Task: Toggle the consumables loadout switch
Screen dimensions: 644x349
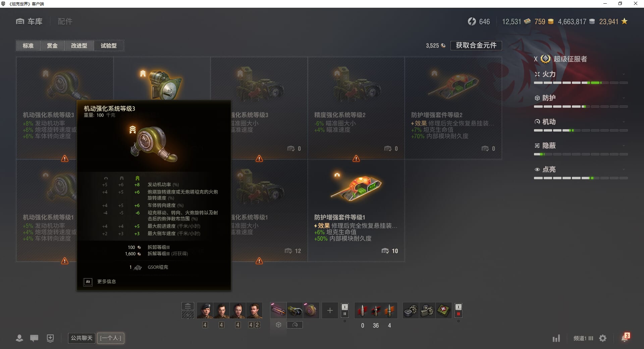Action: tap(458, 310)
